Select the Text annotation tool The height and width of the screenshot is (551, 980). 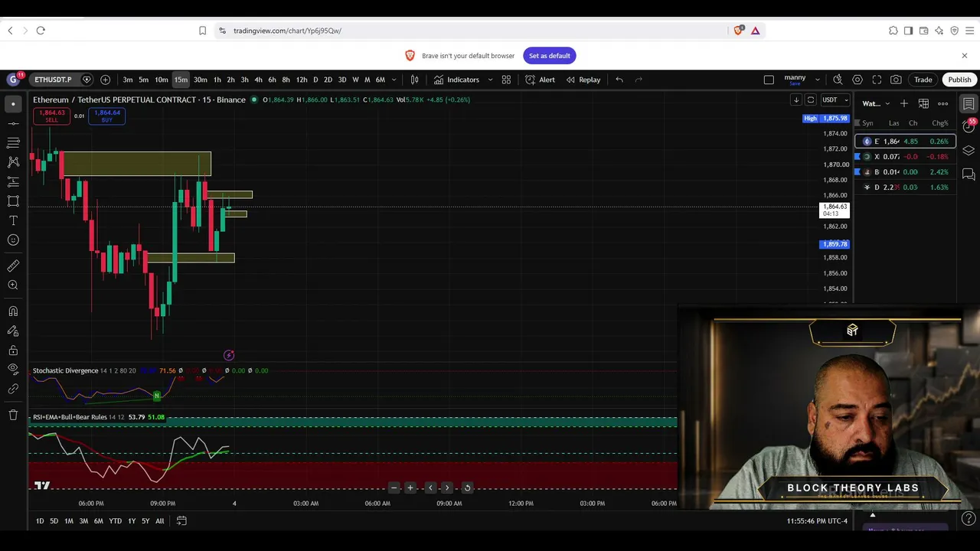tap(13, 220)
